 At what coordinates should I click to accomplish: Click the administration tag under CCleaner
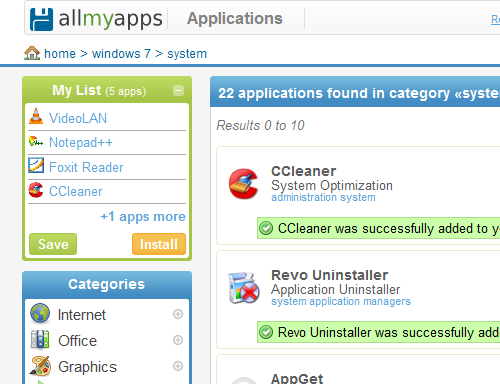(304, 197)
